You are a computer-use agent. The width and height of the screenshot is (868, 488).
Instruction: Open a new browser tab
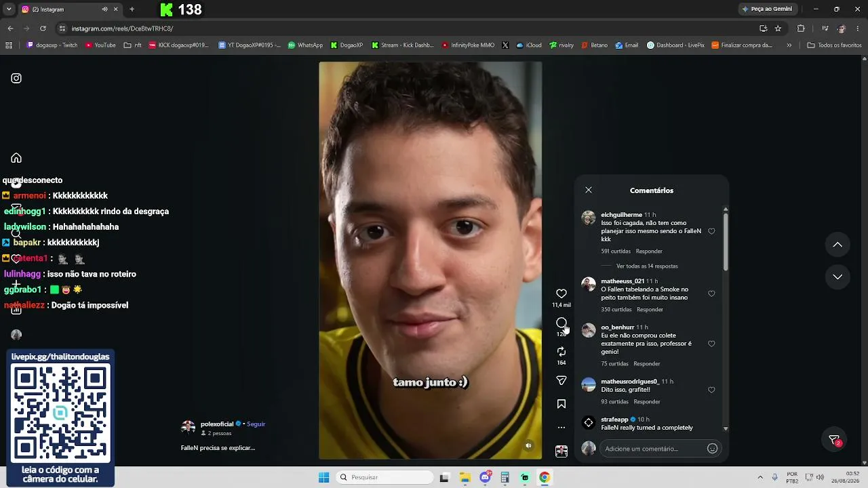click(x=132, y=9)
